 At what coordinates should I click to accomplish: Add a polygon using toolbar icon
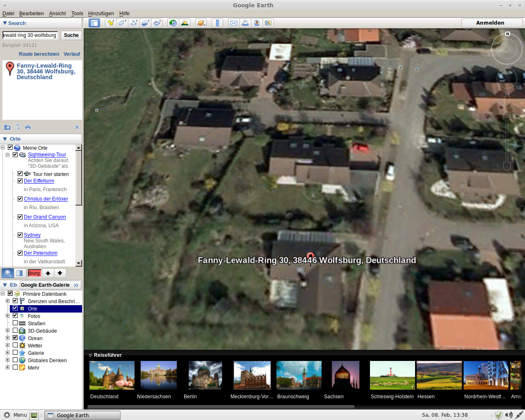[x=122, y=23]
